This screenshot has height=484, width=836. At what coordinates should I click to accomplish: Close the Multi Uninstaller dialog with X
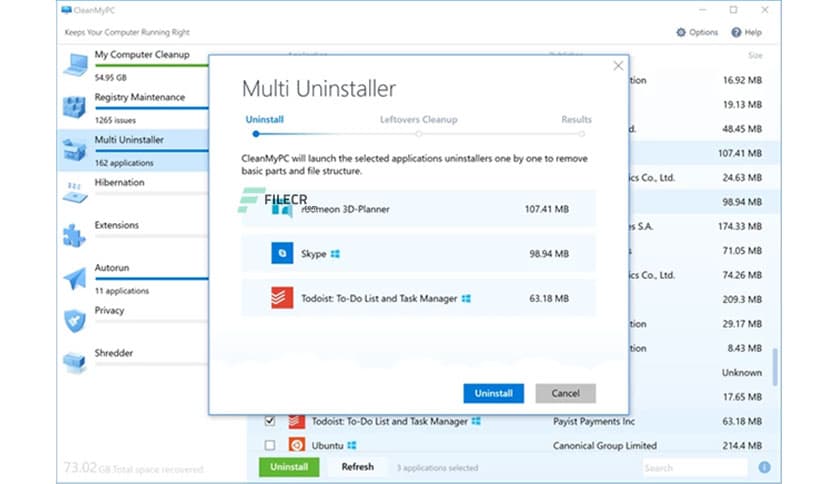[x=618, y=66]
